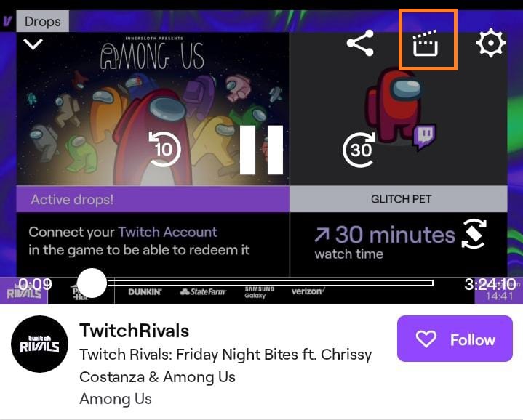This screenshot has height=420, width=523.
Task: Click the video seek slider handle
Action: tap(92, 283)
